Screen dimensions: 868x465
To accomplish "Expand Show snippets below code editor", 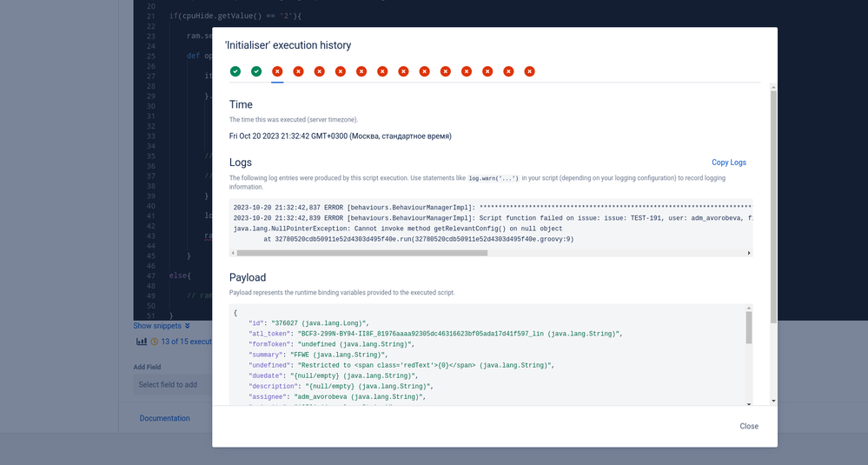I will point(161,326).
